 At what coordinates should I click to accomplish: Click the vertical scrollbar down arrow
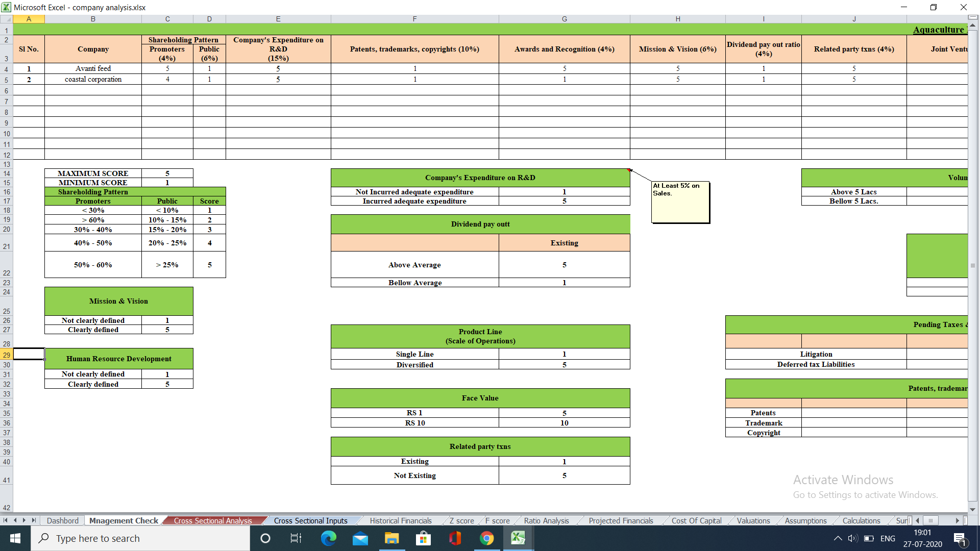click(x=973, y=509)
